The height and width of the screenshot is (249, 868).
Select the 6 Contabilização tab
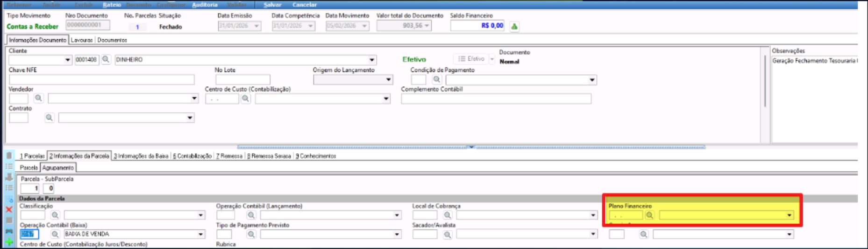click(x=192, y=156)
